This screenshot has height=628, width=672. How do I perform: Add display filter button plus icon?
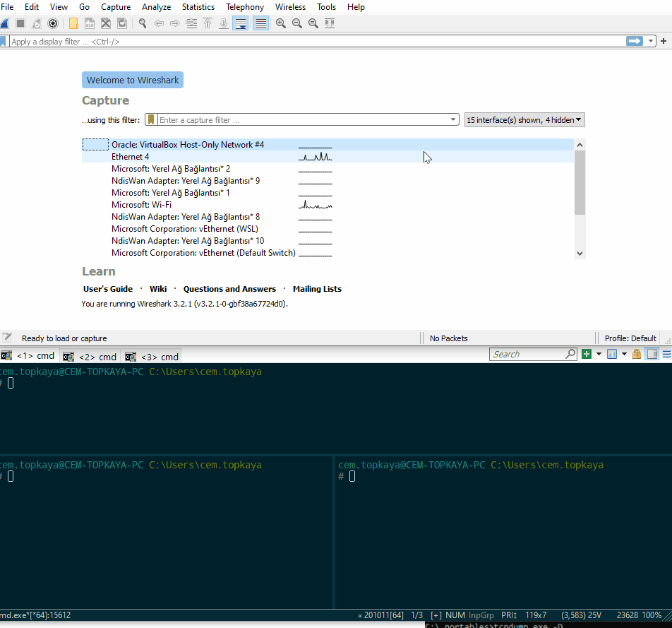click(664, 41)
